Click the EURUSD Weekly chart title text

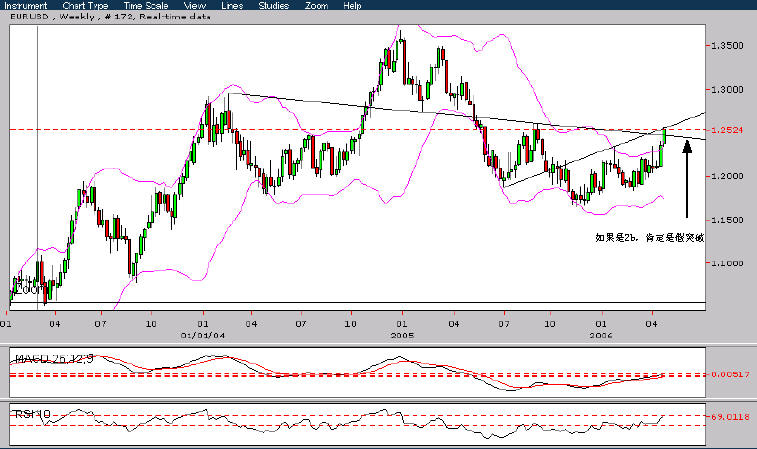click(110, 16)
